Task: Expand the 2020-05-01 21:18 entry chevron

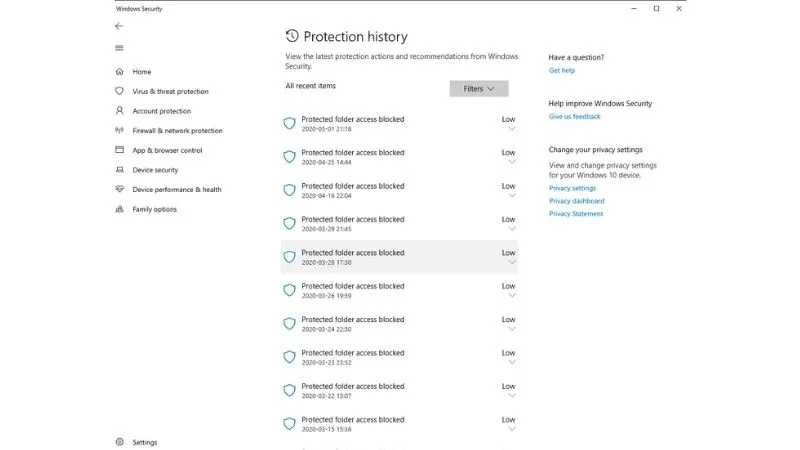Action: [512, 129]
